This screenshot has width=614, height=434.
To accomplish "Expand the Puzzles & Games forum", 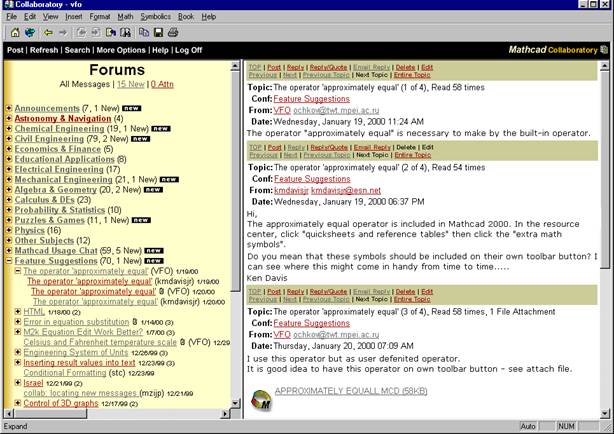I will coord(9,220).
